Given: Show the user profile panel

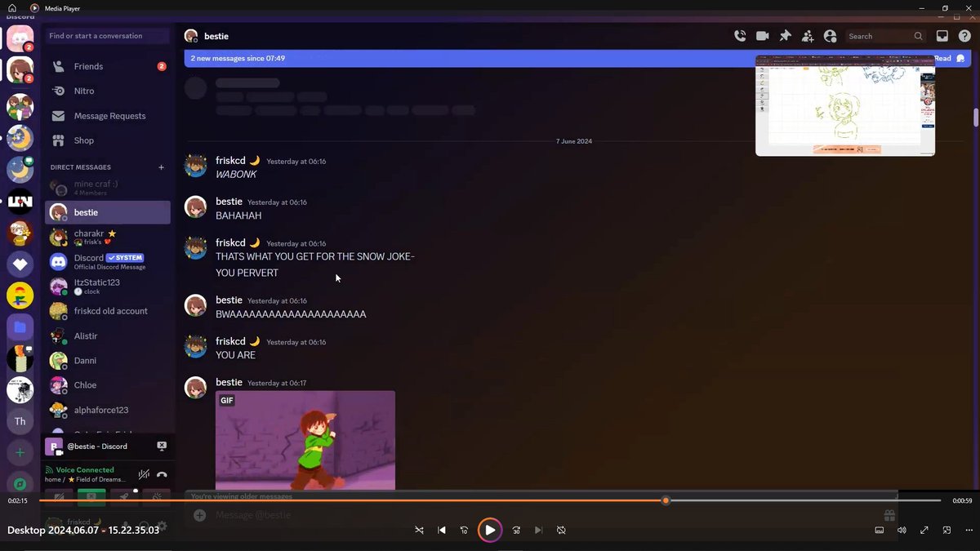Looking at the screenshot, I should 830,36.
